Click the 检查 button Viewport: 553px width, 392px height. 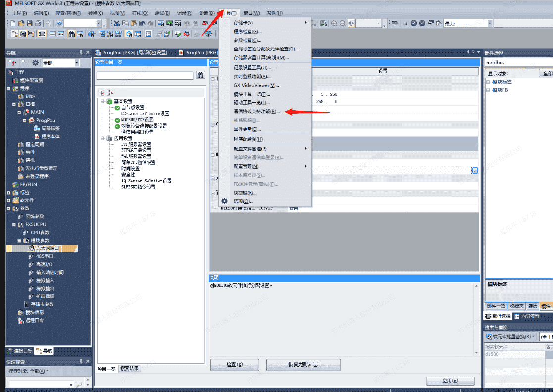pos(235,365)
